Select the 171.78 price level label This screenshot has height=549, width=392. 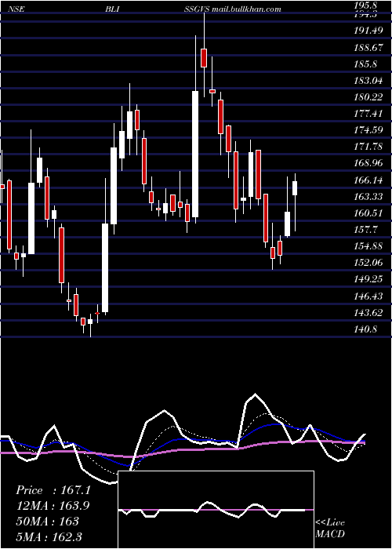[x=368, y=147]
